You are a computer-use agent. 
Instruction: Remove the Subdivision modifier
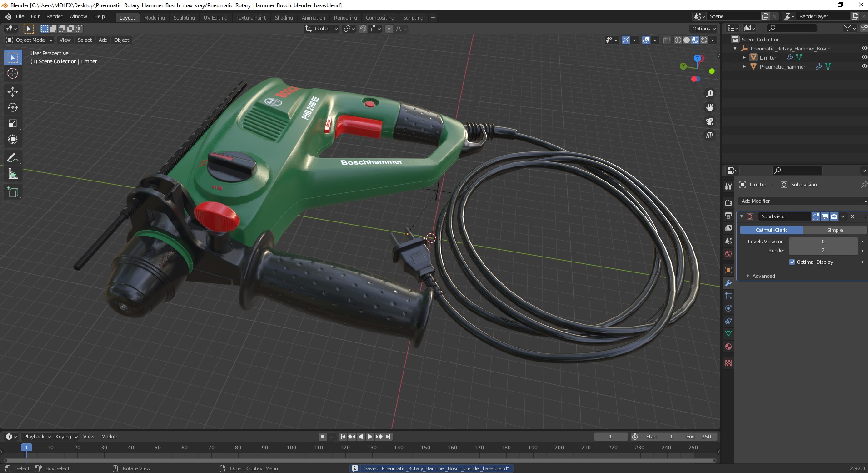click(x=853, y=216)
